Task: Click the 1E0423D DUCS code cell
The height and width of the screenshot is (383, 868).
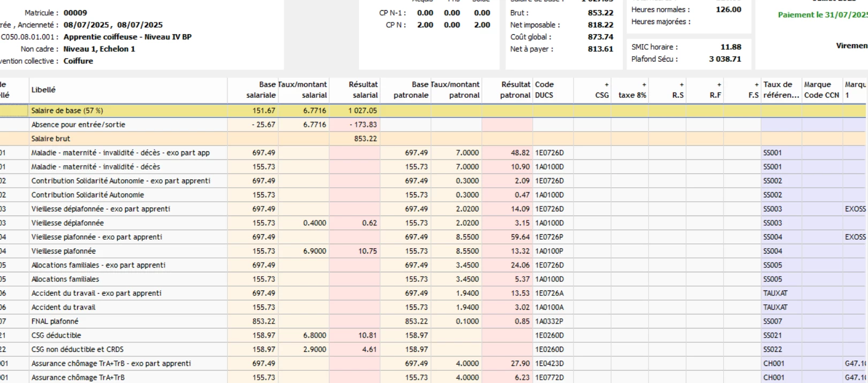Action: point(549,363)
